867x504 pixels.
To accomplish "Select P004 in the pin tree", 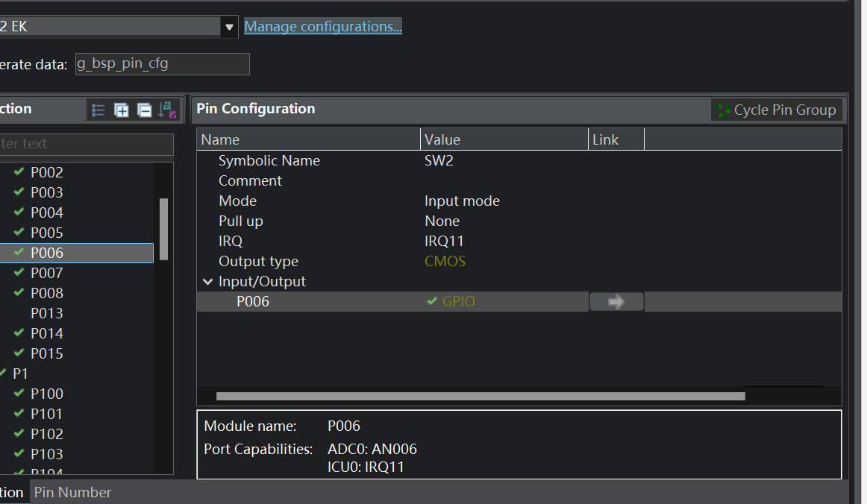I will point(47,212).
